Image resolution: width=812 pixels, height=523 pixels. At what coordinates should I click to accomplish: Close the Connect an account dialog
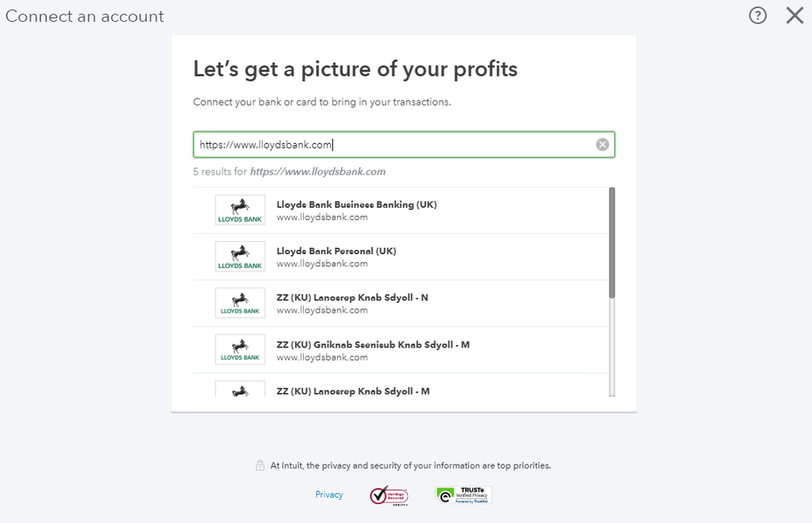(x=794, y=15)
